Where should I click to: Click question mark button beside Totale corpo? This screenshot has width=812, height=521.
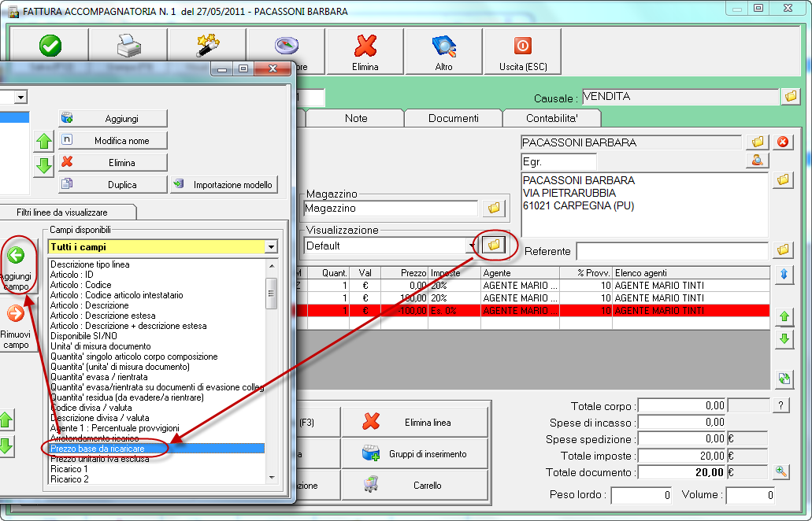(x=781, y=405)
